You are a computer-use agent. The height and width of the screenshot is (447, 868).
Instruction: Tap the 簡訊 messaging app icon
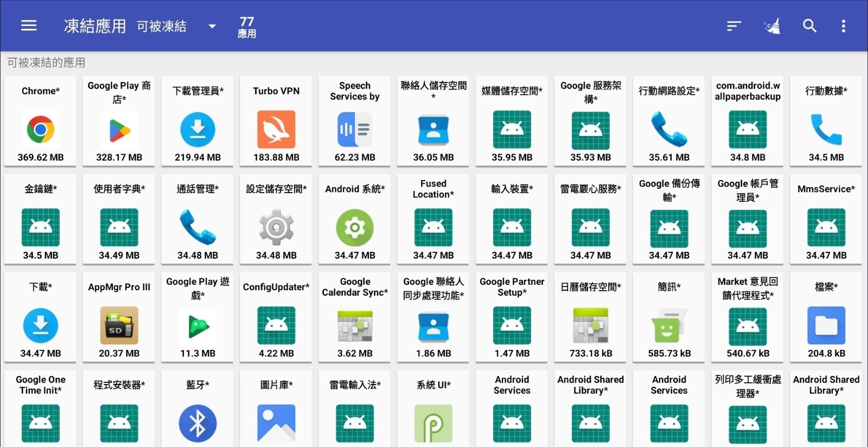[669, 325]
